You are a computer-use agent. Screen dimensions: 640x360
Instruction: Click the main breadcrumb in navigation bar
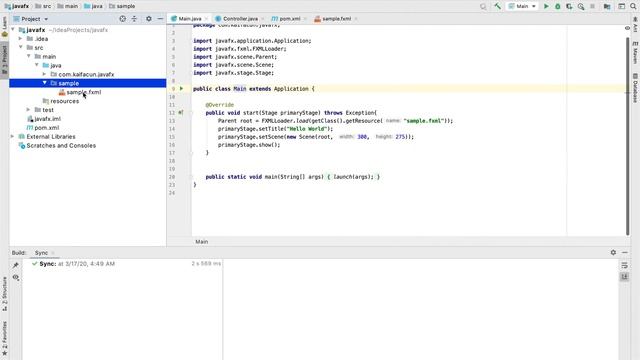pos(68,6)
